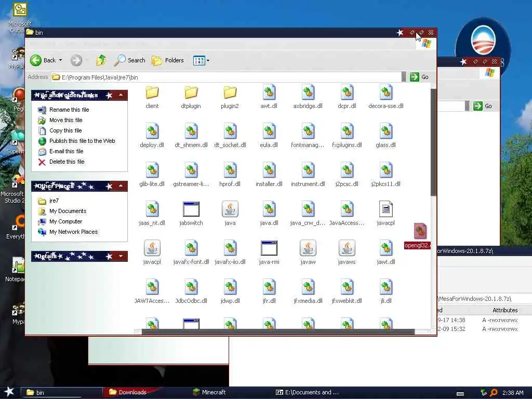Click the Attributes column header in 7-Zip window
Viewport: 532px width, 399px height.
click(505, 310)
